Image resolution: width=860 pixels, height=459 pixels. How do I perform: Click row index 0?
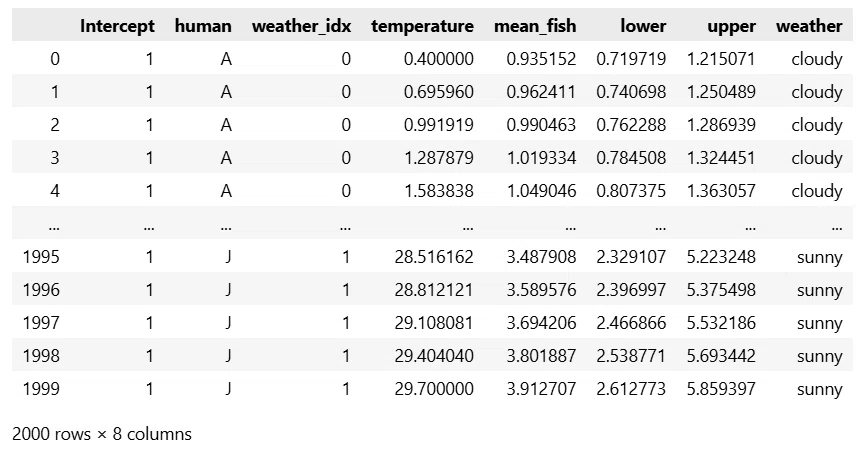[55, 59]
